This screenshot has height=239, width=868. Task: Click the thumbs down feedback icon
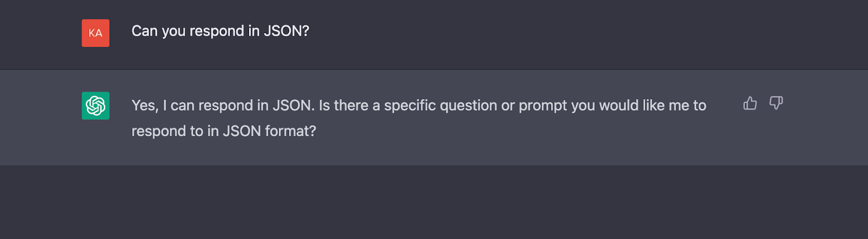[776, 103]
